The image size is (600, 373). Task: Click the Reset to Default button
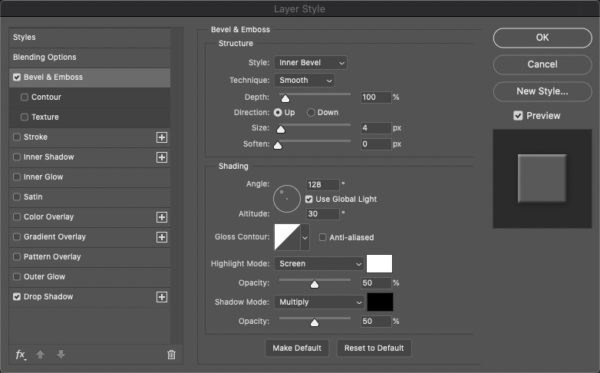374,348
